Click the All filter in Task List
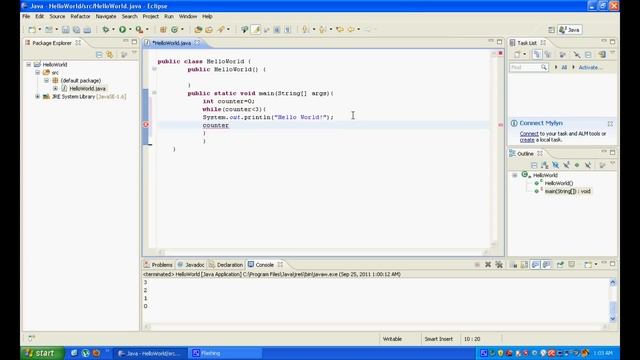Viewport: 640px width, 360px height. [564, 67]
